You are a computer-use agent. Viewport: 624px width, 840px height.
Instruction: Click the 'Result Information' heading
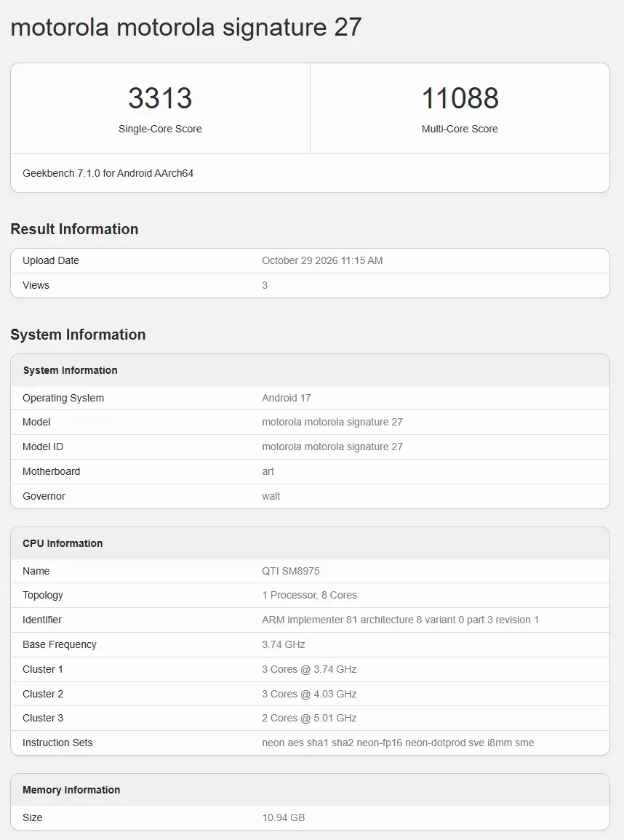tap(74, 229)
